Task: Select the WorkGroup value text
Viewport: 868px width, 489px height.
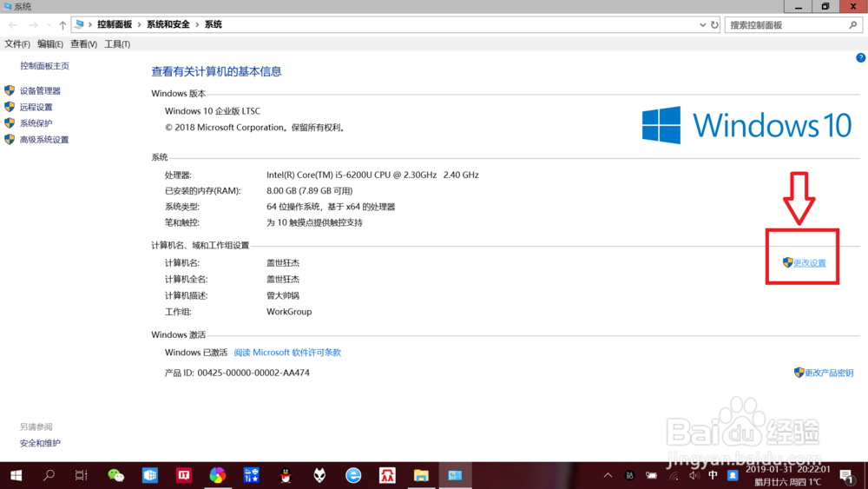Action: point(289,312)
